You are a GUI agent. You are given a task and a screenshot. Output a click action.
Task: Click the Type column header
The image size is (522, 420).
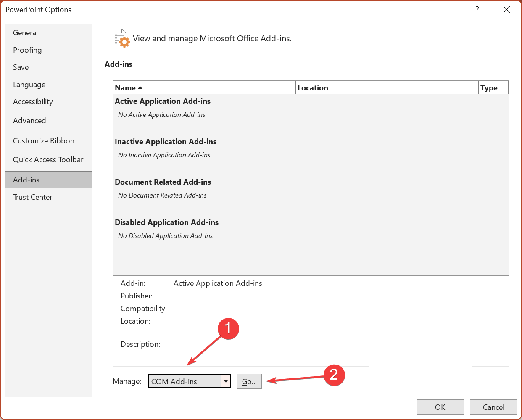coord(493,88)
